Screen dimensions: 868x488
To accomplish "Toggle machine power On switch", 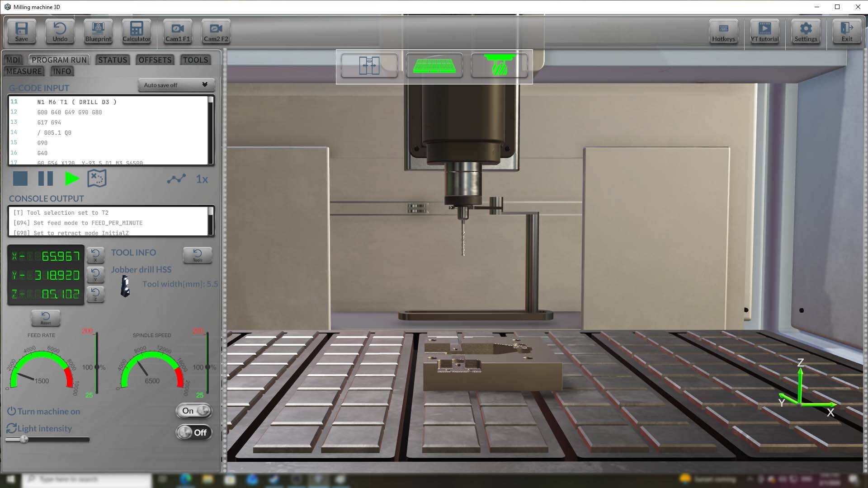I will 194,411.
